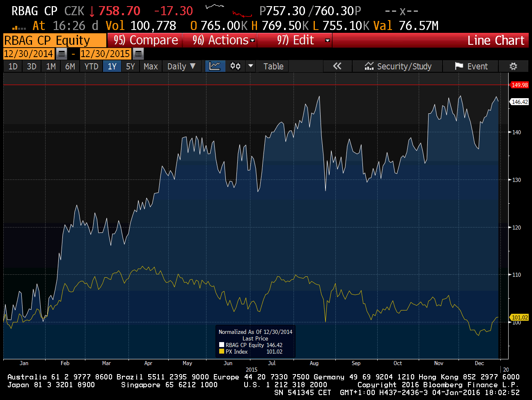Screen dimensions: 532x400
Task: Click the Vol 100,778 value
Action: click(141, 26)
